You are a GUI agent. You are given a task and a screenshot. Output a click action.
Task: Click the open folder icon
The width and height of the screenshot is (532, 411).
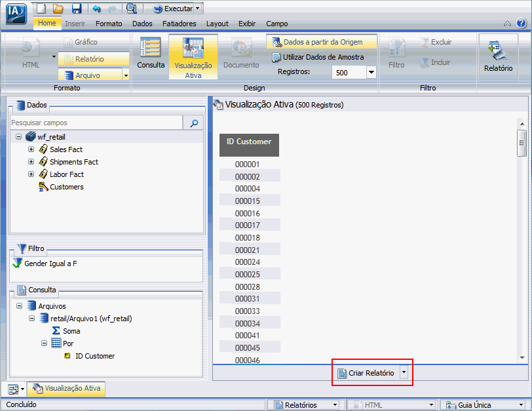click(x=58, y=8)
